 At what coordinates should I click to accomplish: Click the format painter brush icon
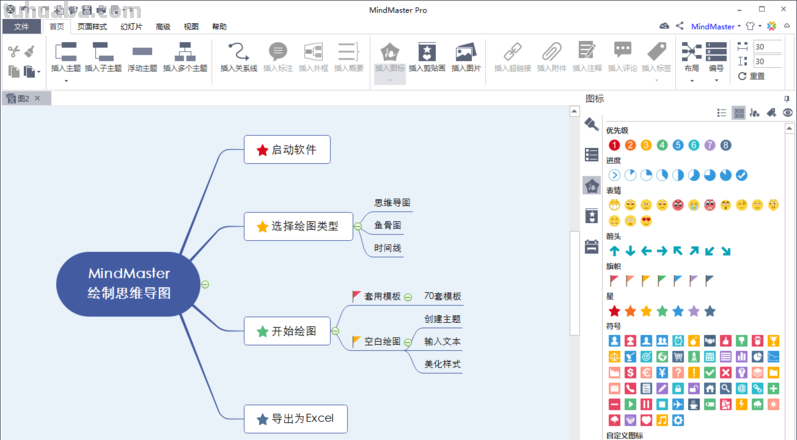point(30,51)
